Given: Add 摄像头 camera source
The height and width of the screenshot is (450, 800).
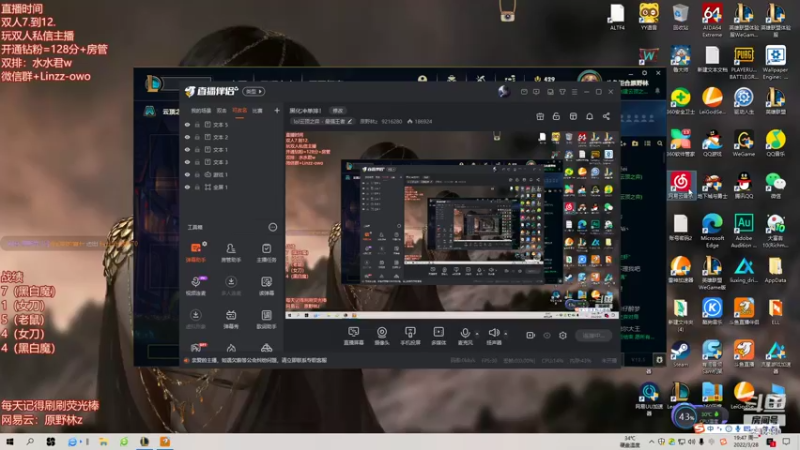Looking at the screenshot, I should click(382, 336).
